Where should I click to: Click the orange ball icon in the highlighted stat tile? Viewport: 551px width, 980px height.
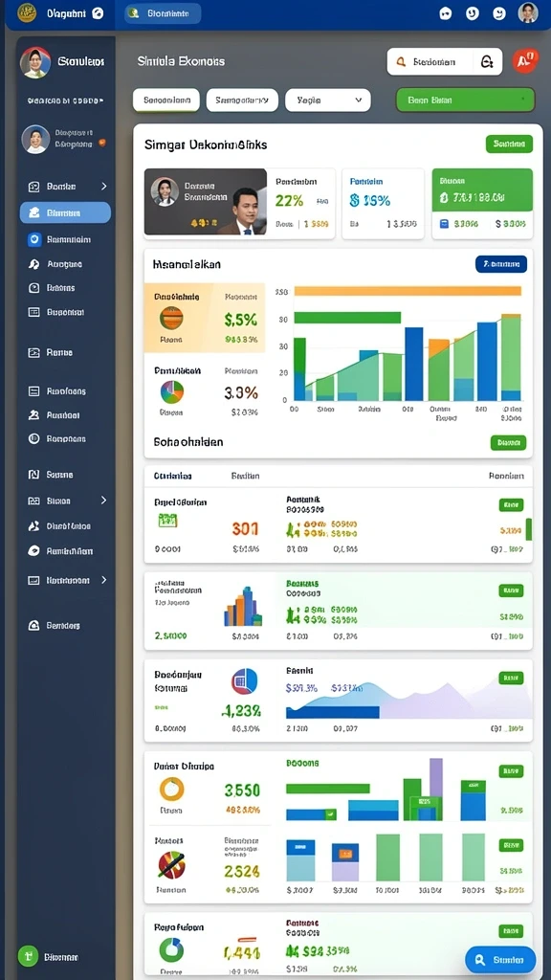[x=171, y=318]
